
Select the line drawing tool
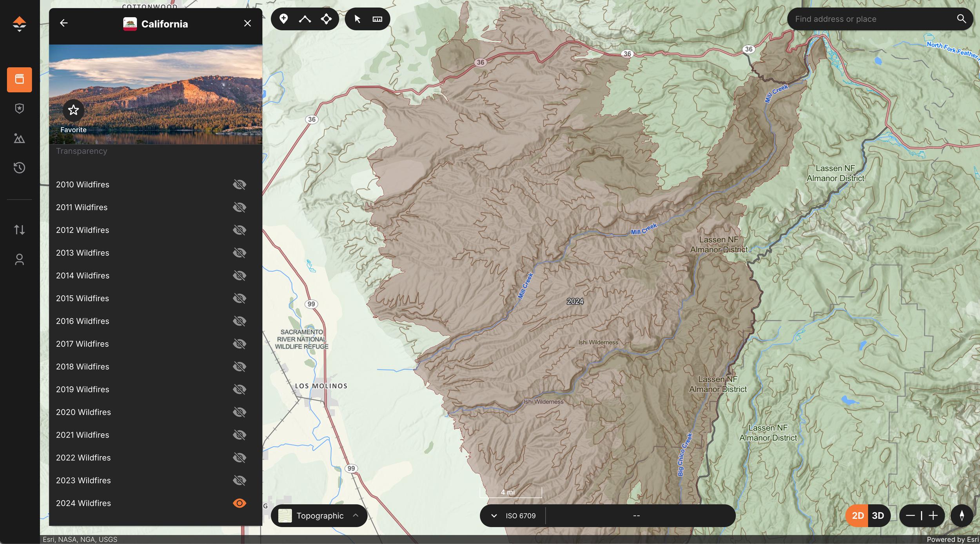coord(305,18)
